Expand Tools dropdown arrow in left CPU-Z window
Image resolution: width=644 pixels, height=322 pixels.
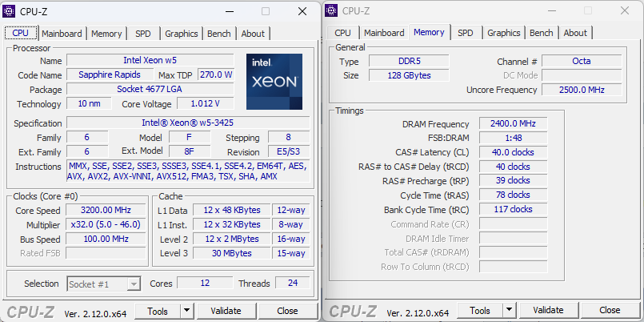coord(187,312)
